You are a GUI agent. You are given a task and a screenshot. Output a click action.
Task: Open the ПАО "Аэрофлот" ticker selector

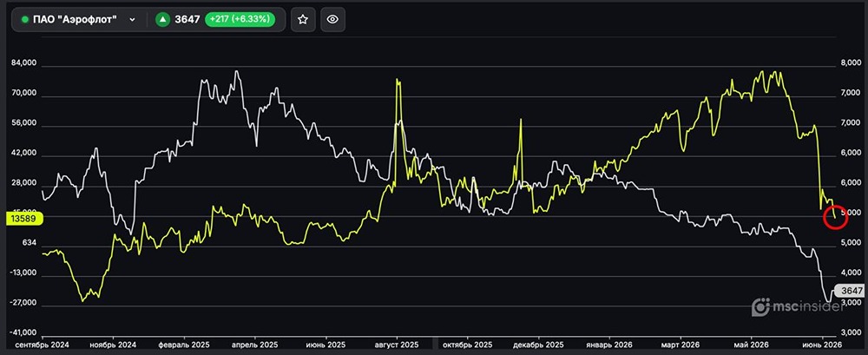coord(78,19)
